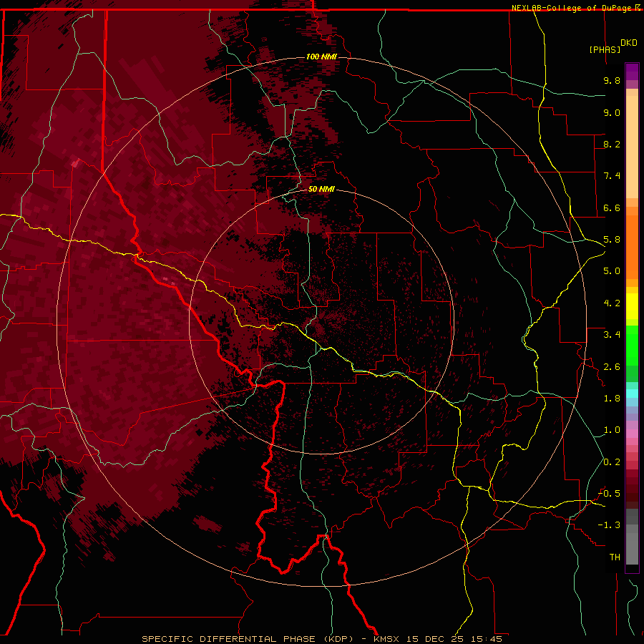Click the 100 NMI range ring label

(321, 57)
